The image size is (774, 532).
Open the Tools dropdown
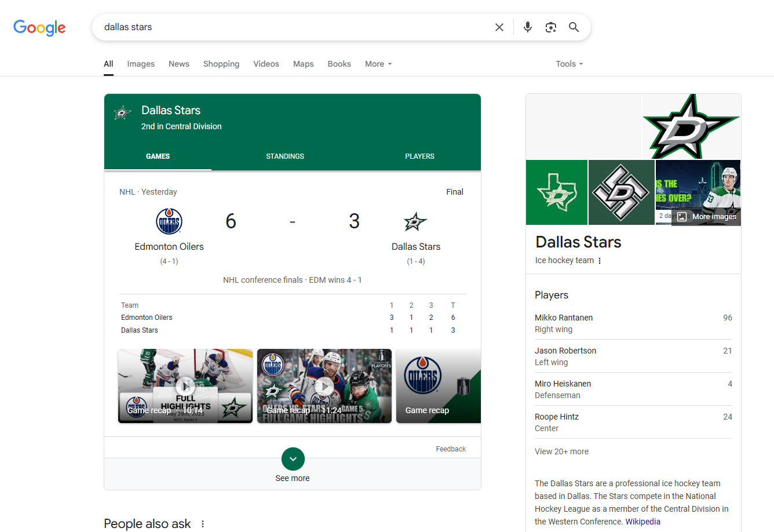coord(569,64)
